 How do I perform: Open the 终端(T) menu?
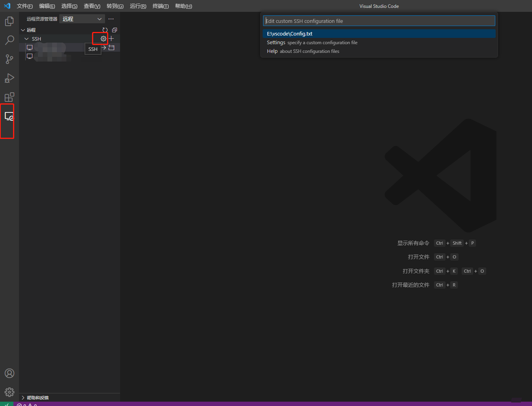(x=160, y=6)
